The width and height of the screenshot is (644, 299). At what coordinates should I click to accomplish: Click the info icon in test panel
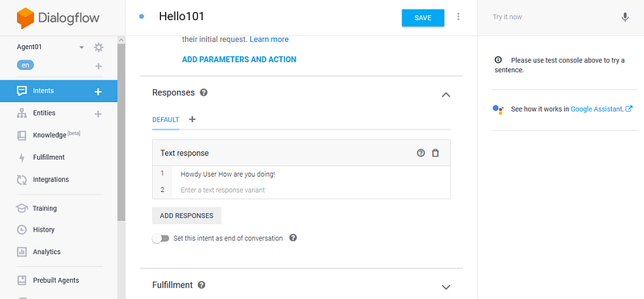(498, 60)
